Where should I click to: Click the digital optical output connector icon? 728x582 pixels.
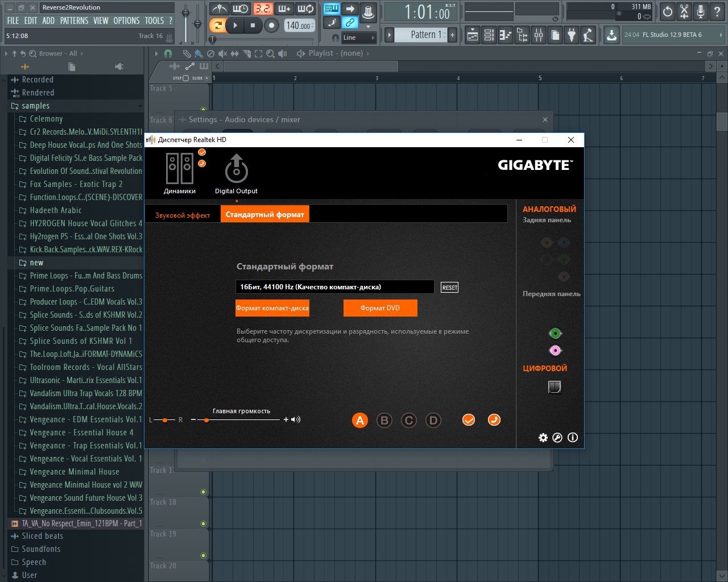coord(555,387)
